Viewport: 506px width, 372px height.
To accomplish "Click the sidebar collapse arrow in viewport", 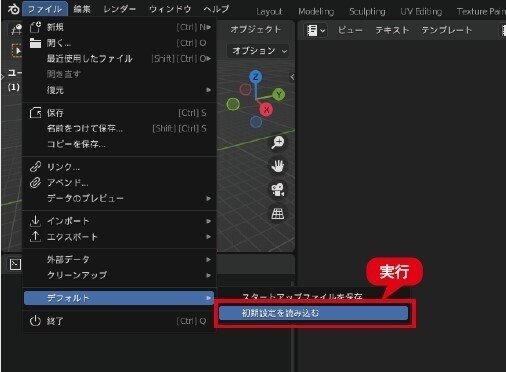I will tap(292, 77).
